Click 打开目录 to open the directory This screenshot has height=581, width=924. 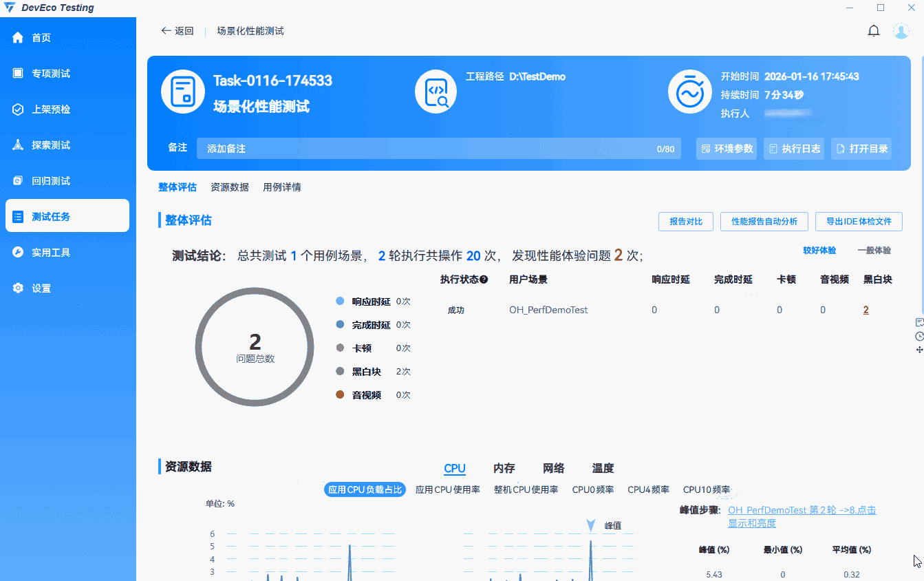coord(861,149)
